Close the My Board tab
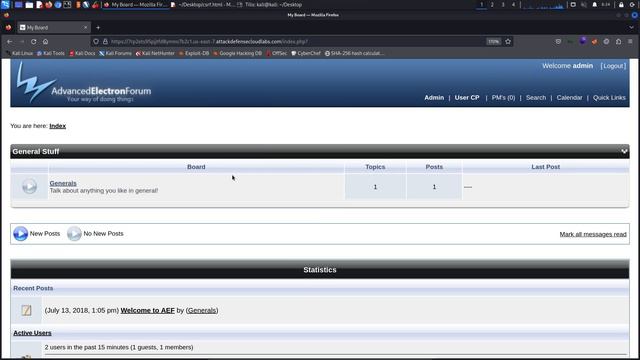This screenshot has height=360, width=640. pos(85,27)
